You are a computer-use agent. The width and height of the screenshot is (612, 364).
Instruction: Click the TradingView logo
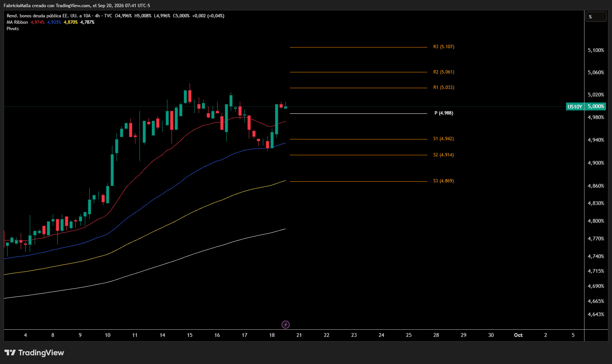pyautogui.click(x=34, y=353)
